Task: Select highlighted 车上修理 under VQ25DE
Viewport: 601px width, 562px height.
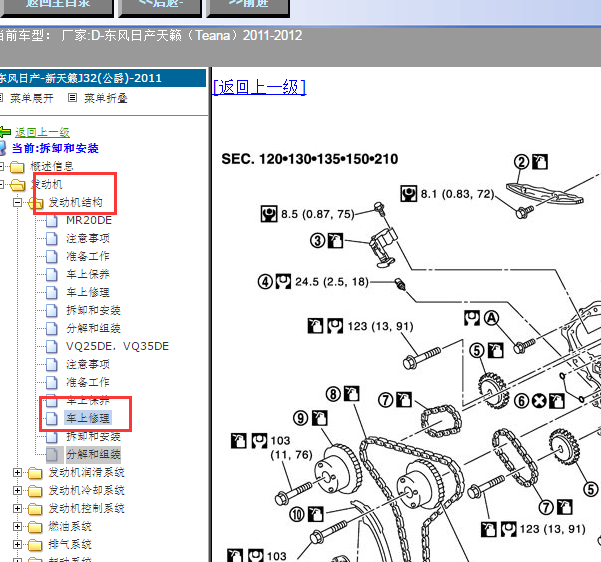Action: point(88,418)
